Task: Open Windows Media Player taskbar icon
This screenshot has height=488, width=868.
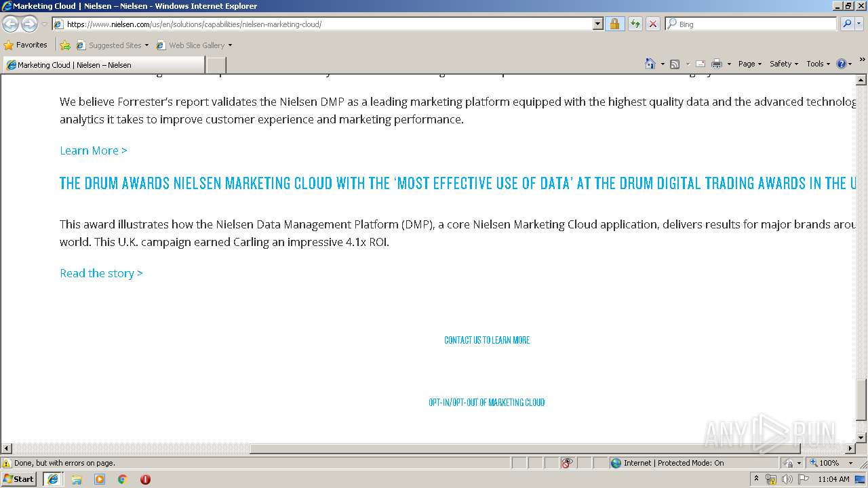Action: pos(100,479)
